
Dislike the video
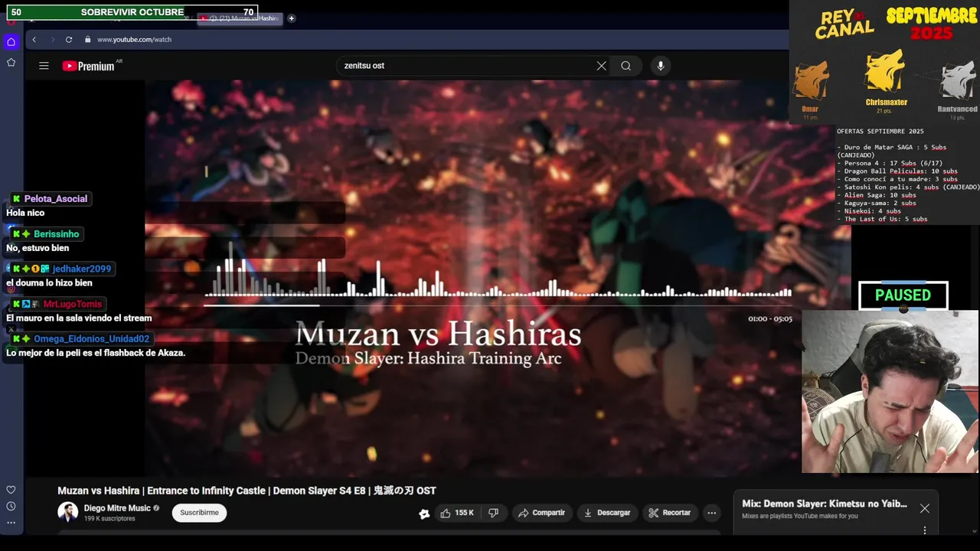pyautogui.click(x=494, y=513)
